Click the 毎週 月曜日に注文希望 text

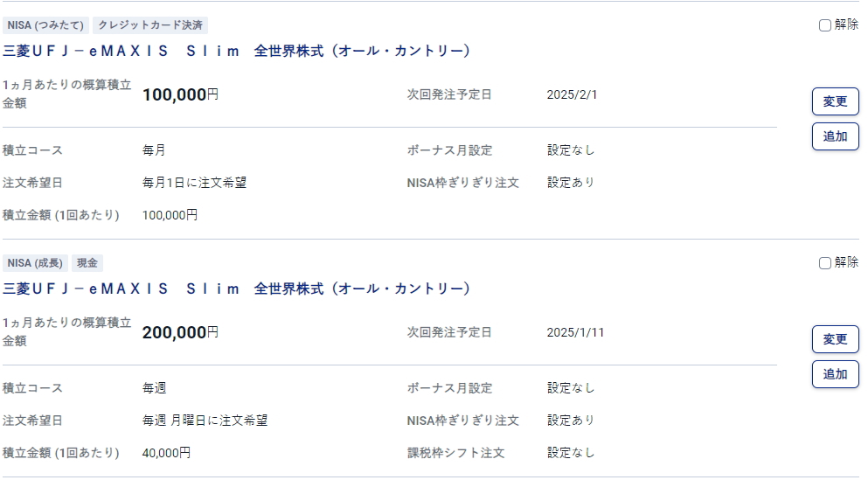(205, 421)
